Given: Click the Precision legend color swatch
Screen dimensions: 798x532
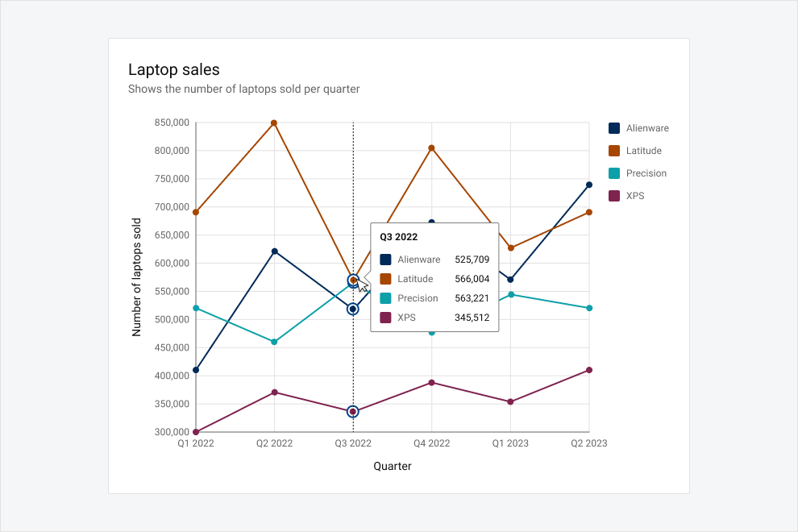Looking at the screenshot, I should pos(614,173).
